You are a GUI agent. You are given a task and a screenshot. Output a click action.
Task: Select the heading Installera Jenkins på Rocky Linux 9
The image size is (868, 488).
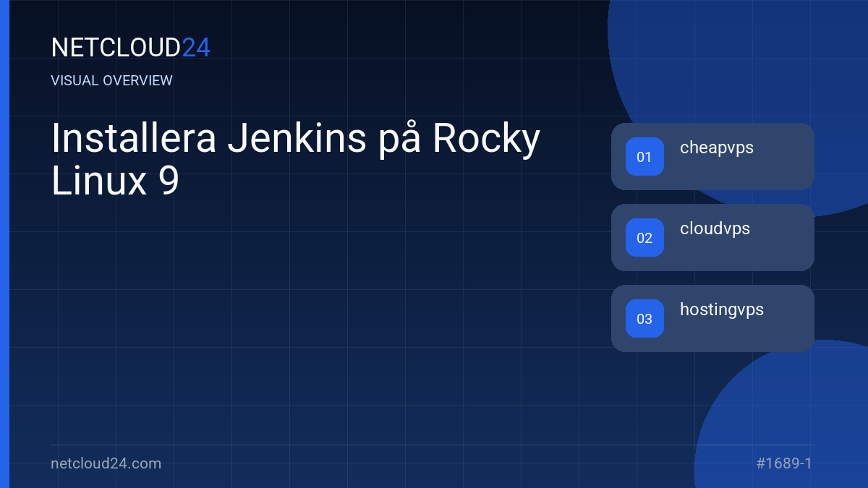[x=296, y=160]
